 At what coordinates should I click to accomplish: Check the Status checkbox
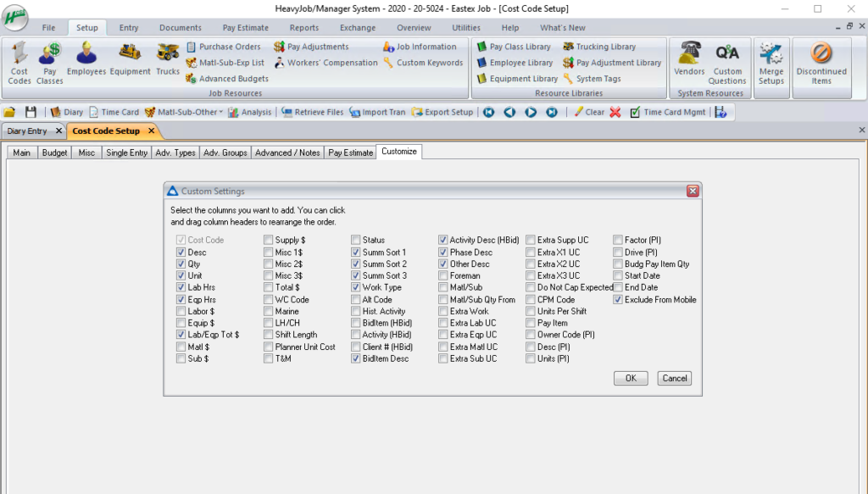tap(355, 240)
